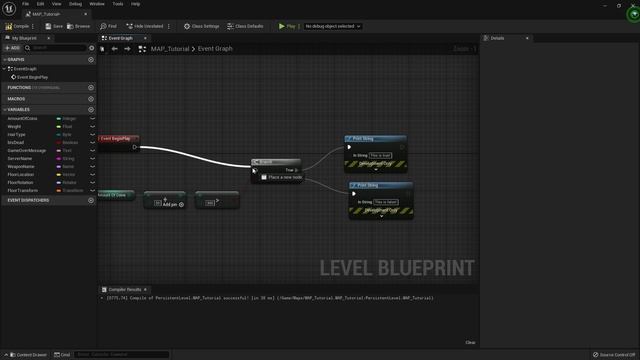Click the MAP_Tutorial breadcrumb
Image resolution: width=640 pixels, height=360 pixels.
pyautogui.click(x=170, y=49)
